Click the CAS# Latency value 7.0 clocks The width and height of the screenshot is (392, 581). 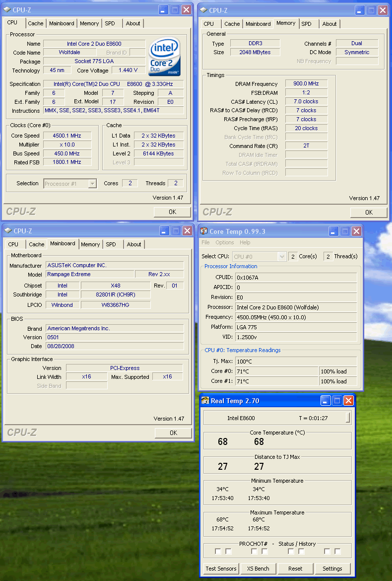(306, 101)
